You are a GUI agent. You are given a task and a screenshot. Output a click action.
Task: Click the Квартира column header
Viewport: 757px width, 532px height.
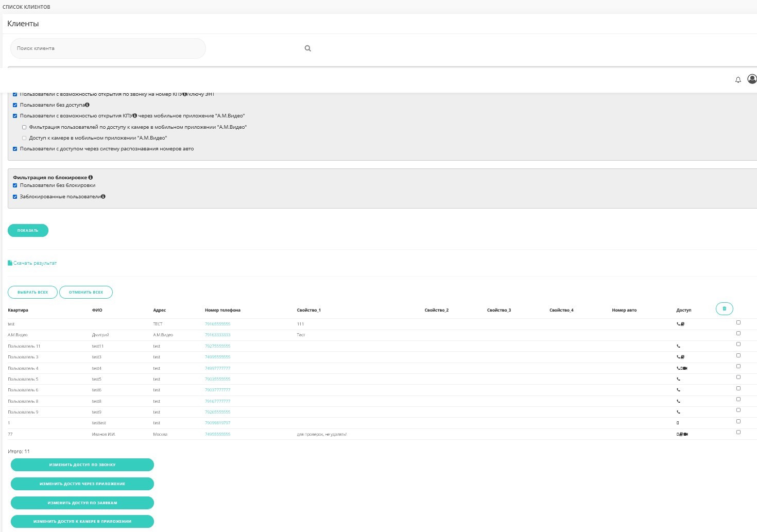18,310
